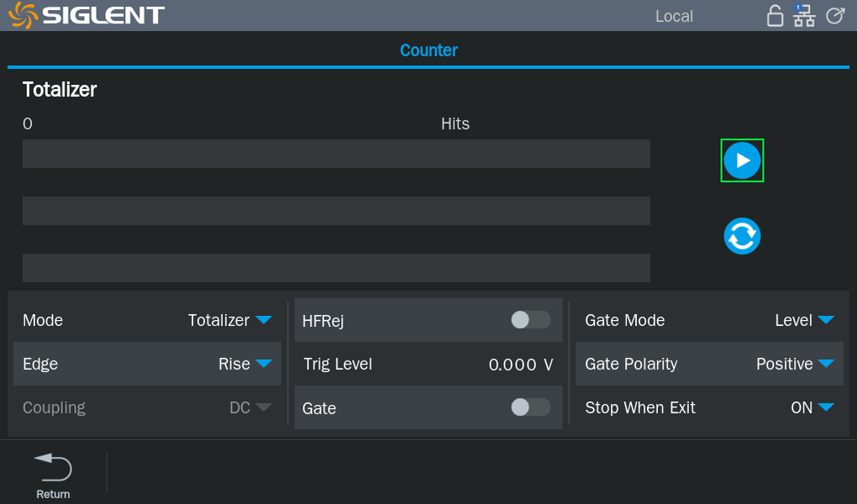The height and width of the screenshot is (504, 857).
Task: Click the Local status label
Action: (x=674, y=16)
